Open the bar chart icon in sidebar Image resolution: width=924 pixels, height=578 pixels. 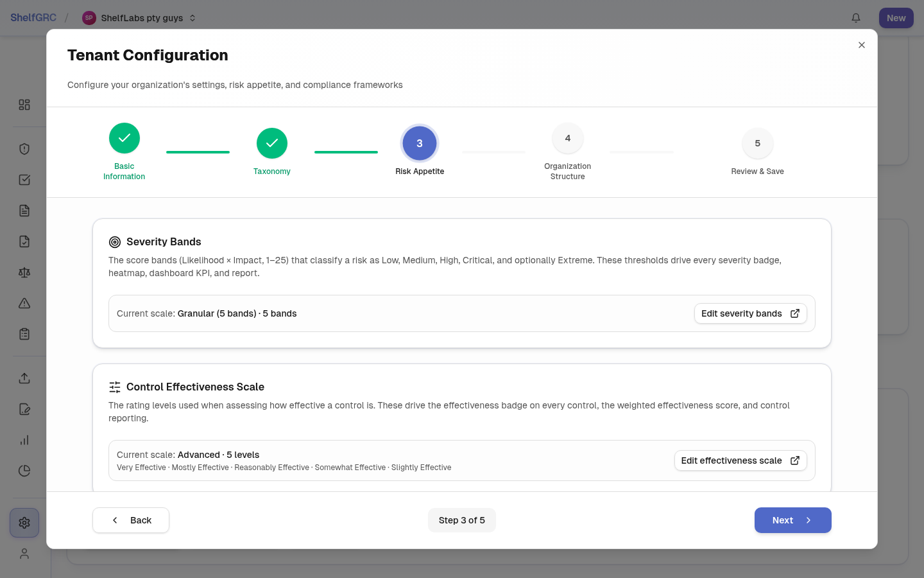point(24,440)
